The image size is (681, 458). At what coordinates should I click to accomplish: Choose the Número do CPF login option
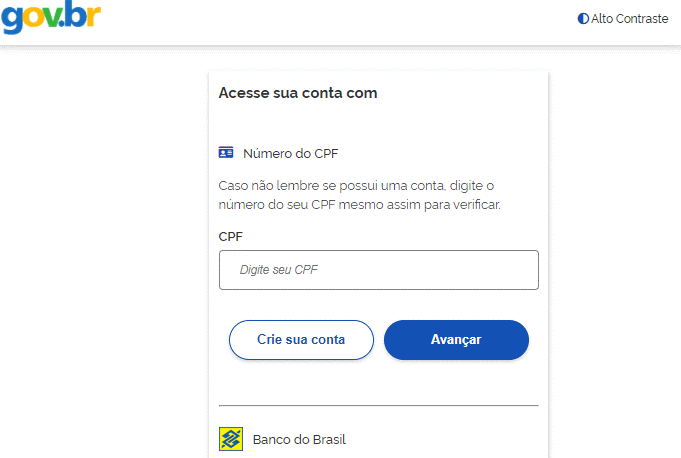click(278, 153)
